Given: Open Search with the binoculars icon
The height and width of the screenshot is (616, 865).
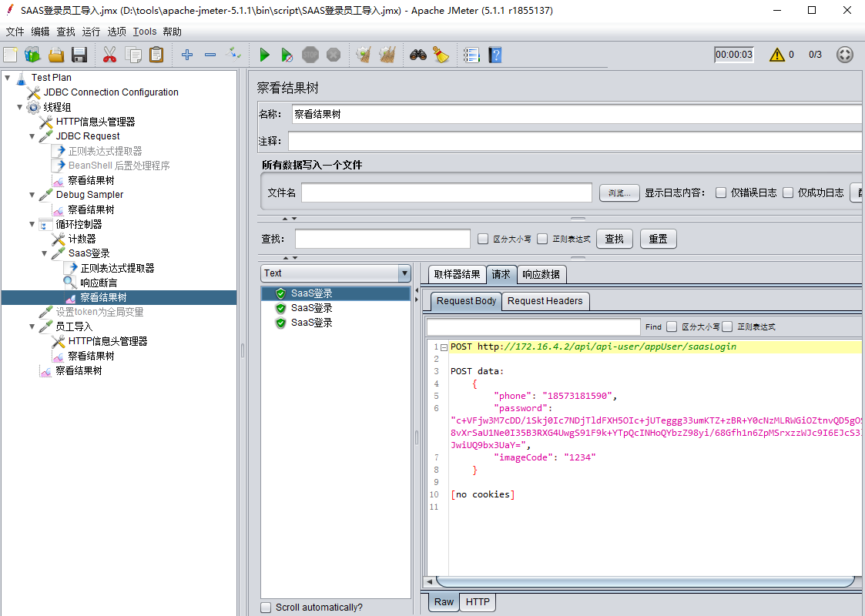Looking at the screenshot, I should coord(418,55).
